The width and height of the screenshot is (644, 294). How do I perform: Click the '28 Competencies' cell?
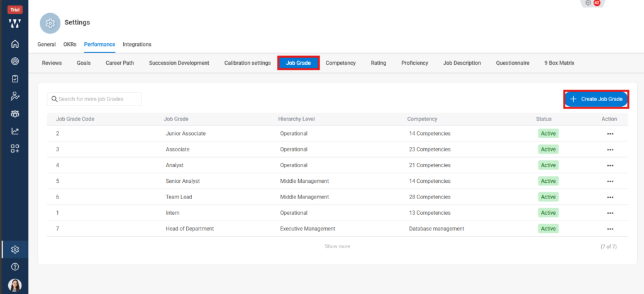point(430,197)
